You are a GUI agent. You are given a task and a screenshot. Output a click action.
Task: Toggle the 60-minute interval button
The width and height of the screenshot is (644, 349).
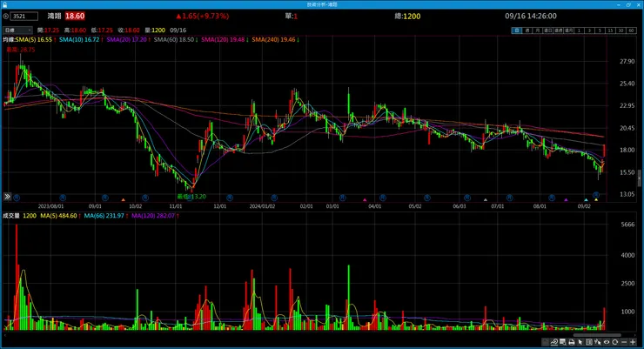tap(632, 30)
